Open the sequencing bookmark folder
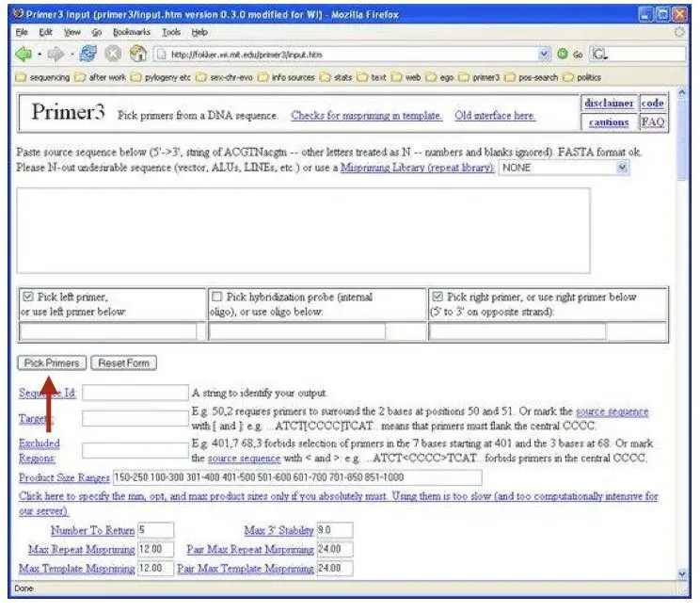 pyautogui.click(x=42, y=77)
